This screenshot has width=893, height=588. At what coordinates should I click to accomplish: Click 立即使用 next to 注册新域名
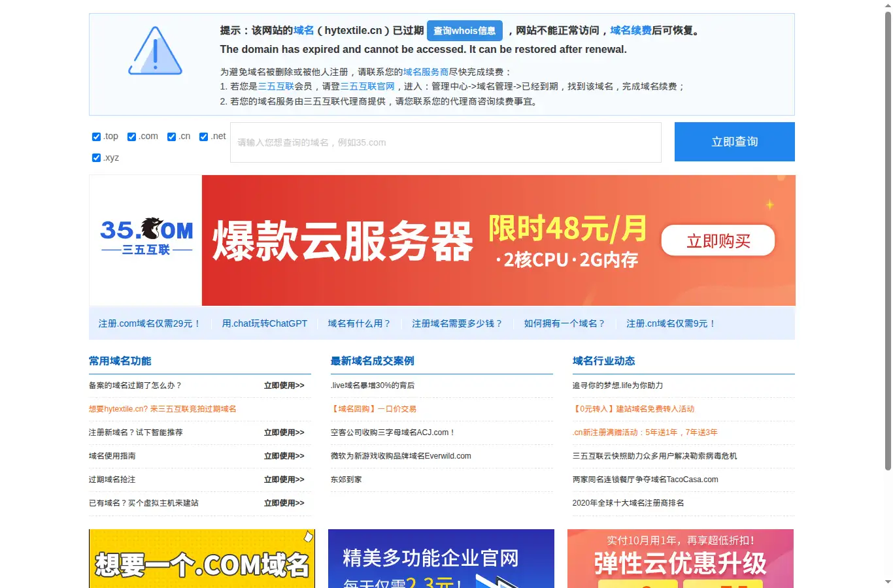tap(284, 433)
